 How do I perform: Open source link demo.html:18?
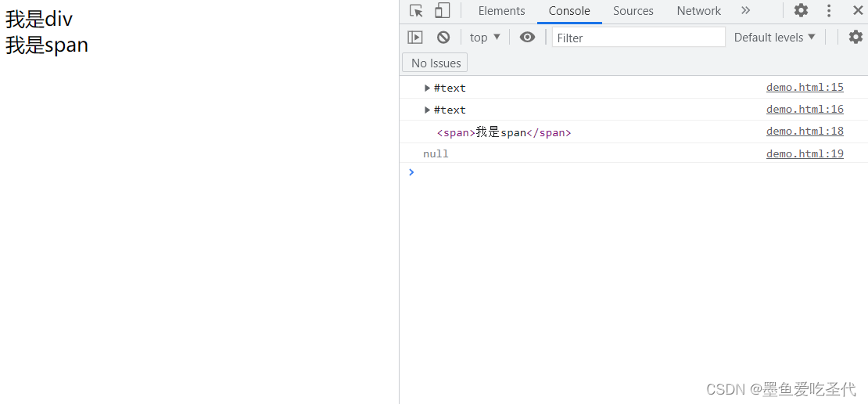click(805, 132)
